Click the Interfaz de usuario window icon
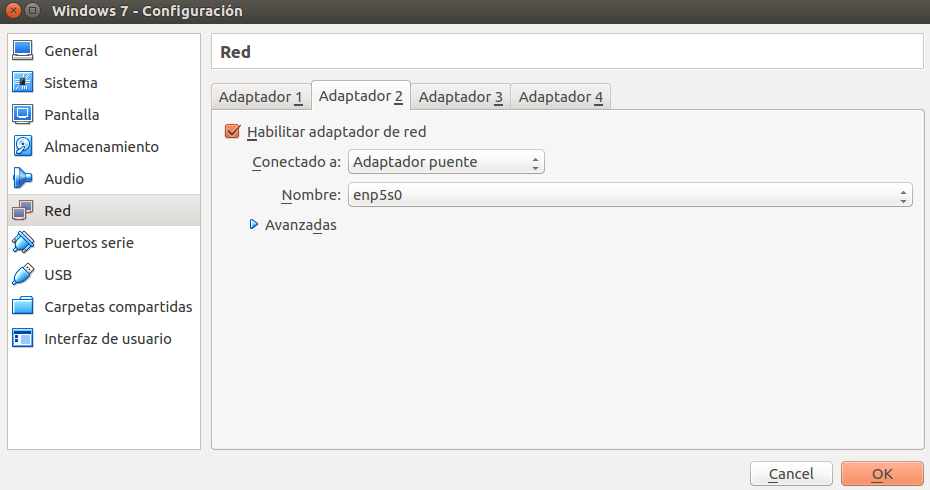Image resolution: width=930 pixels, height=490 pixels. click(23, 339)
